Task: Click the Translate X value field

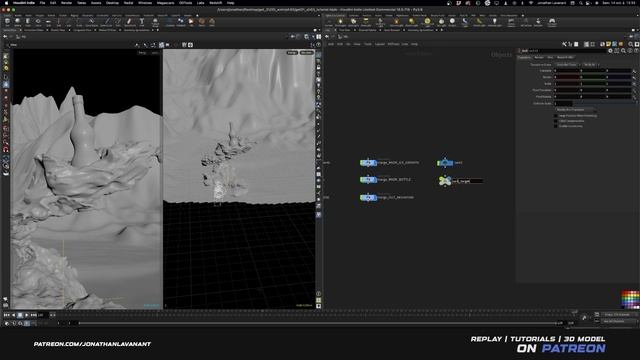Action: pos(567,71)
